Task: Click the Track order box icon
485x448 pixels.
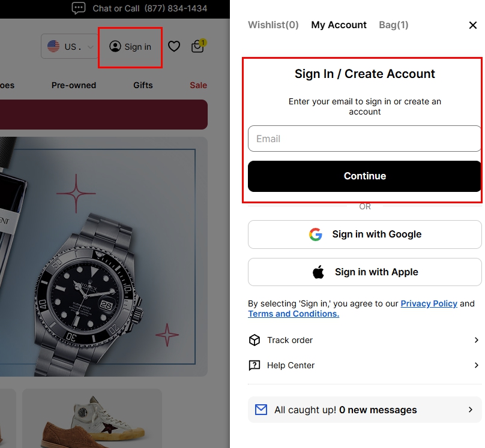Action: [x=255, y=340]
